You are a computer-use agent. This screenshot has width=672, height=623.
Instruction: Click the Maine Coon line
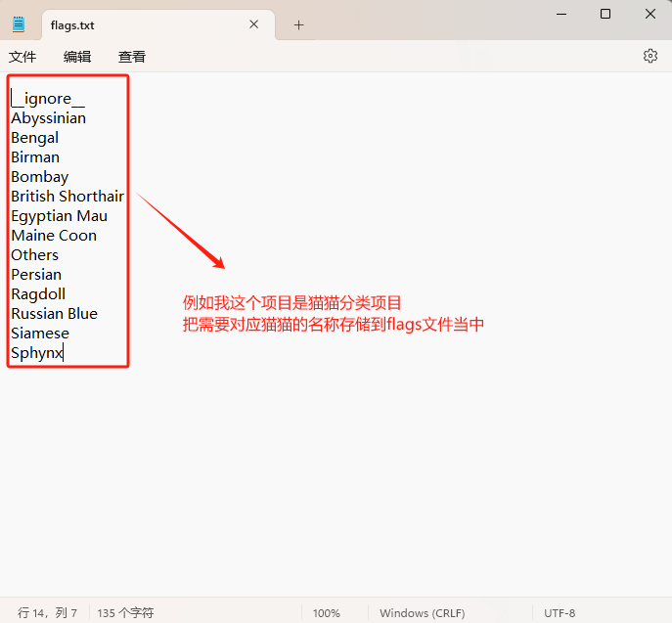tap(54, 236)
